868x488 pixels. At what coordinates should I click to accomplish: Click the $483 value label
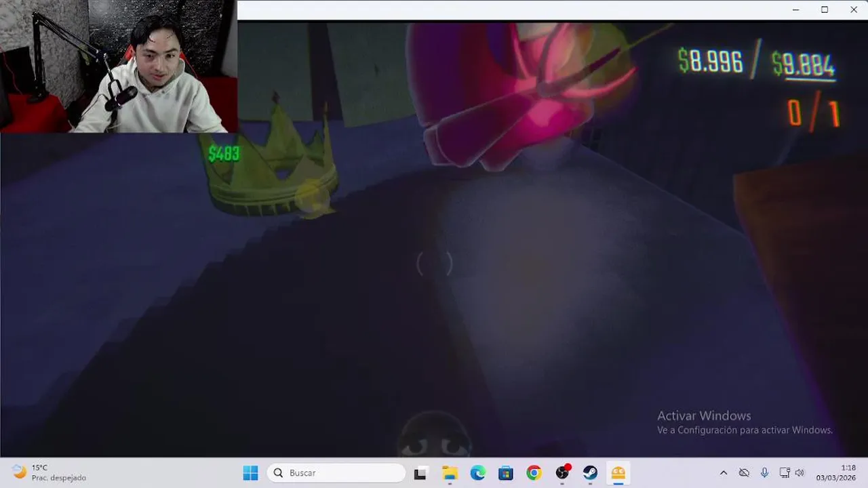point(223,154)
